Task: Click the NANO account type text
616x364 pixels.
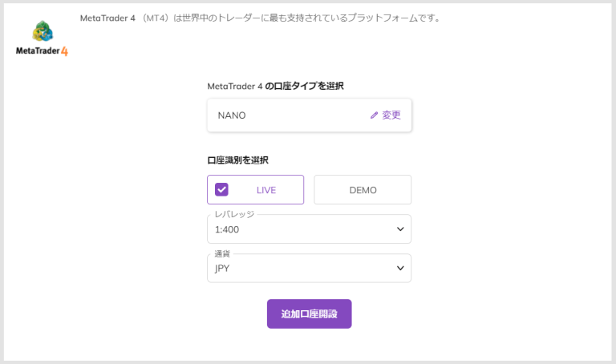Action: pos(232,115)
